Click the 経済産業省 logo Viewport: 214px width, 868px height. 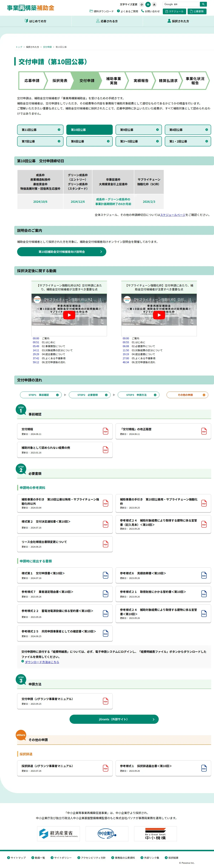pyautogui.click(x=59, y=834)
